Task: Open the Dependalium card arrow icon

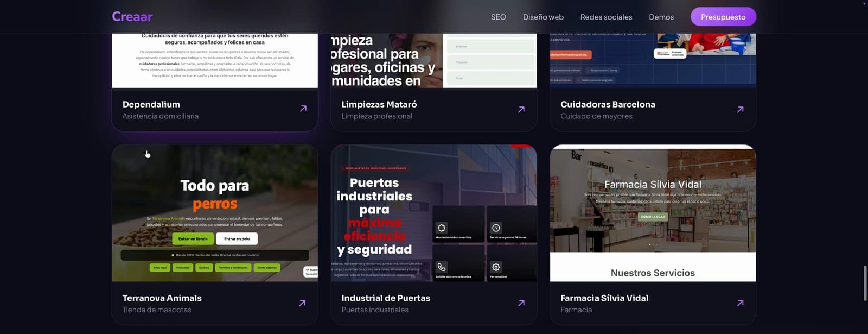Action: [x=303, y=109]
